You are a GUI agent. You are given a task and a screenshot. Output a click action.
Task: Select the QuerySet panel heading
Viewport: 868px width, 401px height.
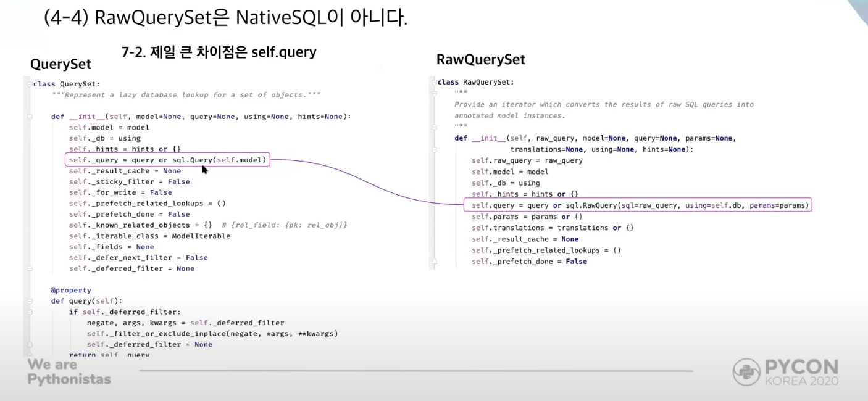pyautogui.click(x=60, y=64)
